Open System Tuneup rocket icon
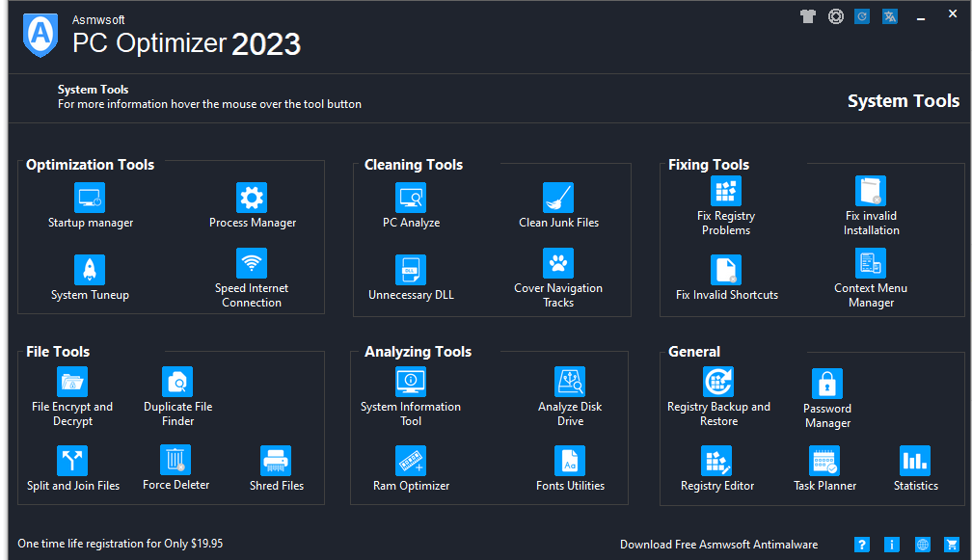This screenshot has width=972, height=560. (90, 270)
